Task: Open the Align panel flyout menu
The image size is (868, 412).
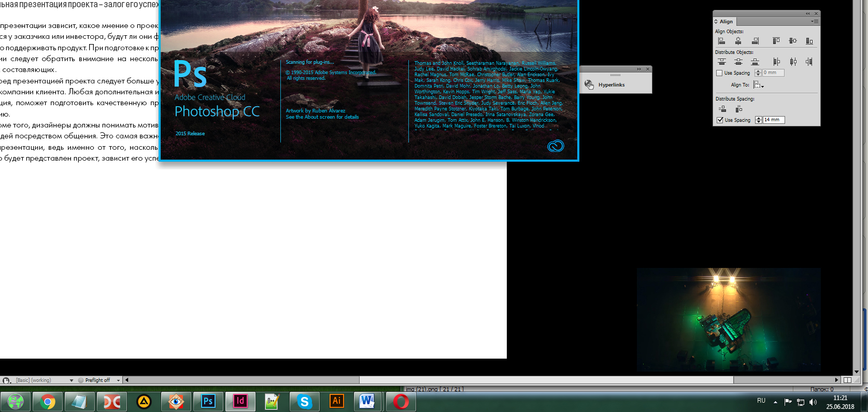Action: coord(815,22)
